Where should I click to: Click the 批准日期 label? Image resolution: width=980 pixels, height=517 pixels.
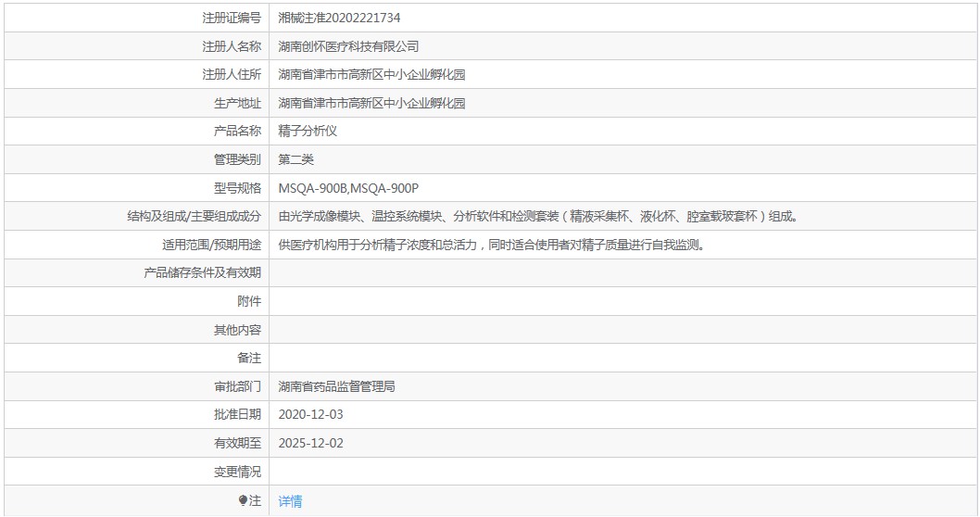237,414
